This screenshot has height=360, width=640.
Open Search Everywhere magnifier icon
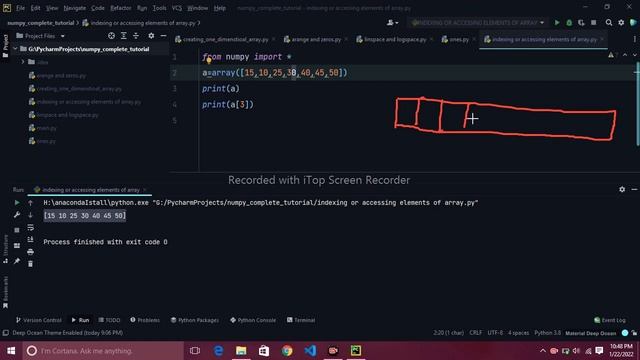[x=609, y=23]
